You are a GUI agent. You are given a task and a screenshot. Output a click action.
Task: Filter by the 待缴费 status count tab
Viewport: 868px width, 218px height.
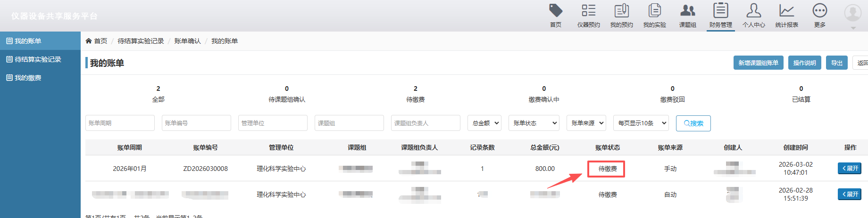pyautogui.click(x=415, y=94)
